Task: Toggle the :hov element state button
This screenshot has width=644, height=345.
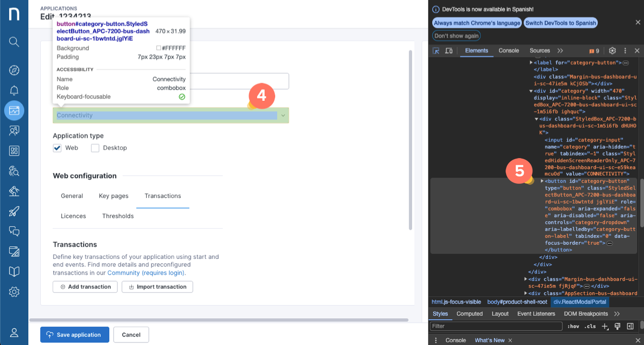Action: (573, 326)
